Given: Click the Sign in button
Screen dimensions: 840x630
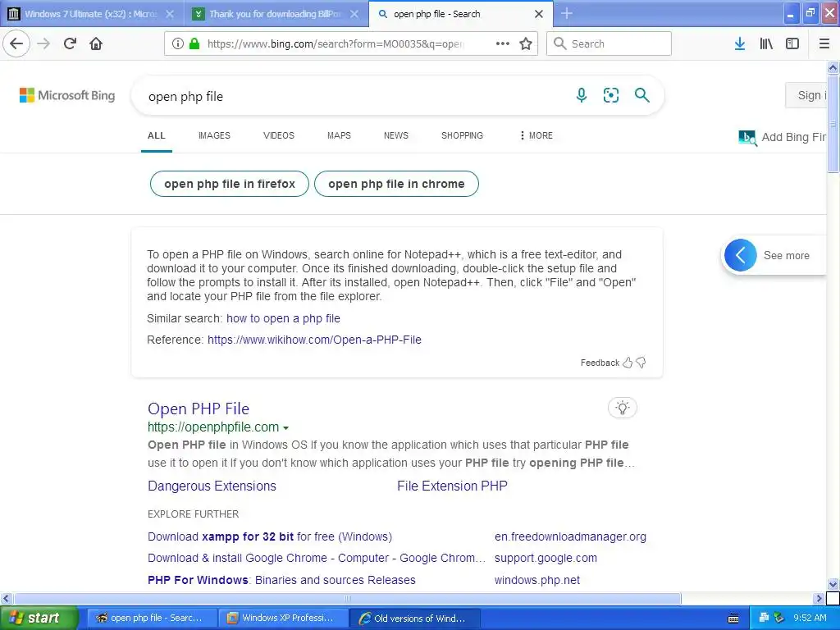Looking at the screenshot, I should coord(806,95).
